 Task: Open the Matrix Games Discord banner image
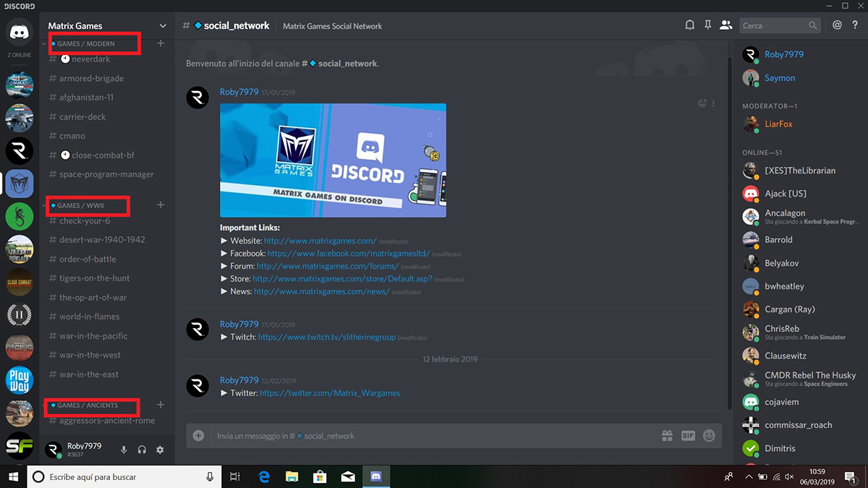point(333,160)
